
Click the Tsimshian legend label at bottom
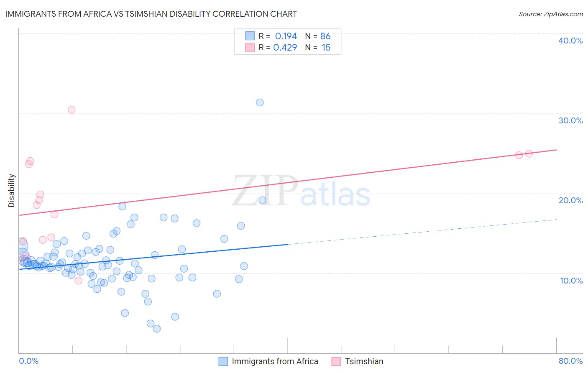364,361
